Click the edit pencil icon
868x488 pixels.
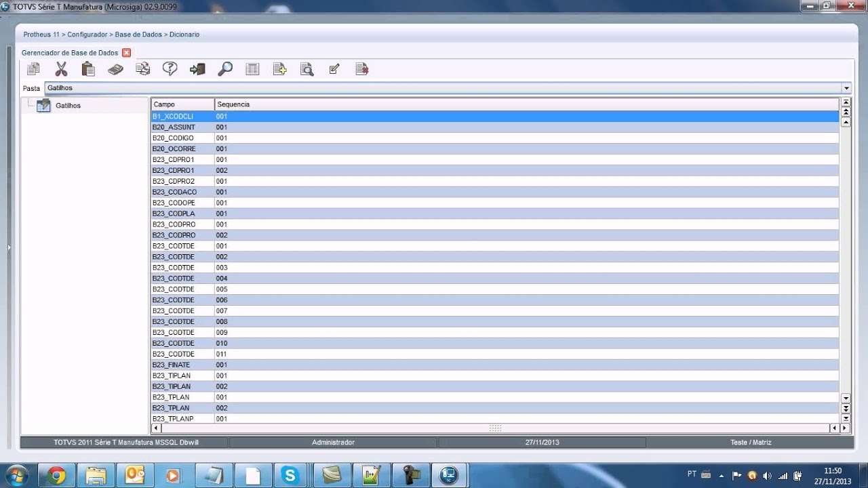point(334,69)
